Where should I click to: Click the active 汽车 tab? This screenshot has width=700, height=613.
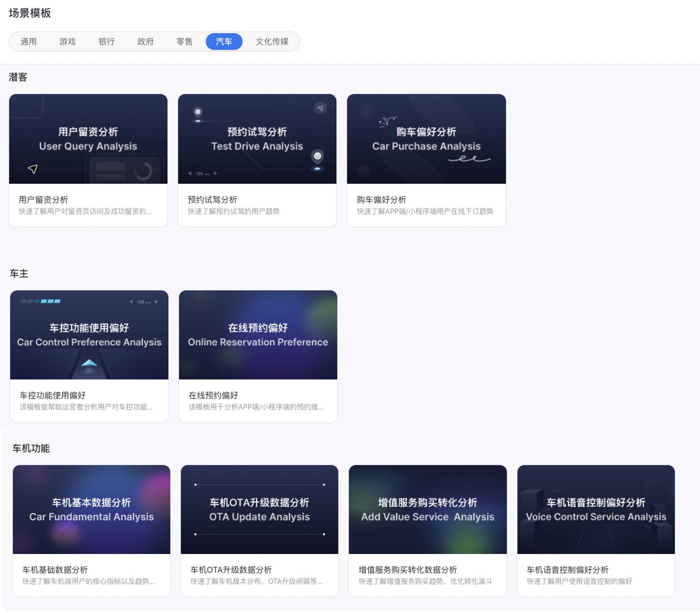pos(224,42)
